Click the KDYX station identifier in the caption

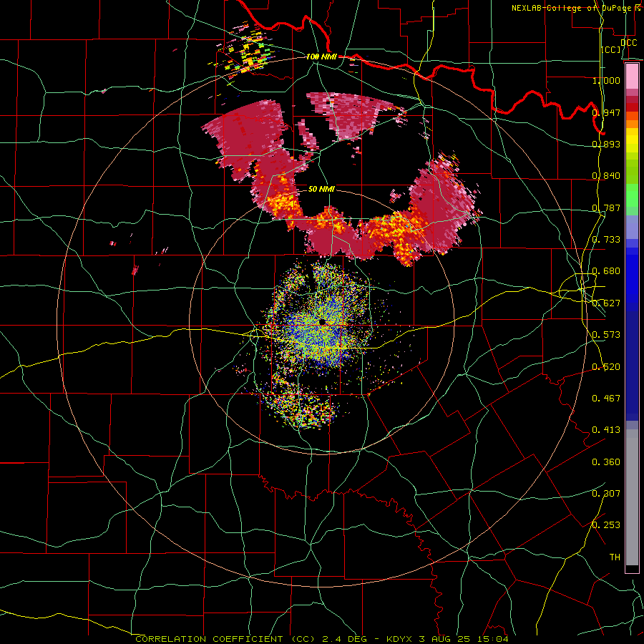[399, 639]
